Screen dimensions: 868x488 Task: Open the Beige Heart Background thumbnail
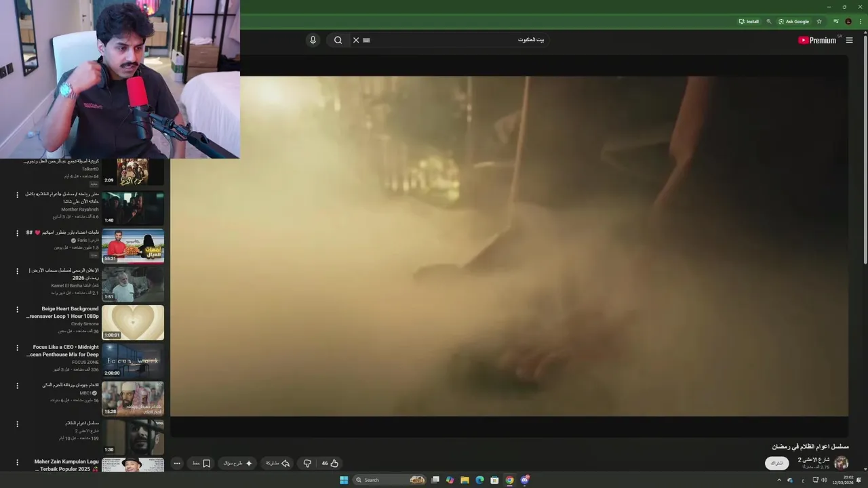133,323
